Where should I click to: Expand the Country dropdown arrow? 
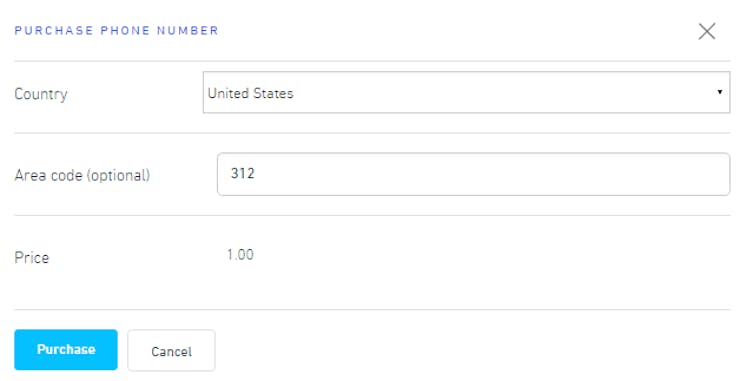point(719,92)
